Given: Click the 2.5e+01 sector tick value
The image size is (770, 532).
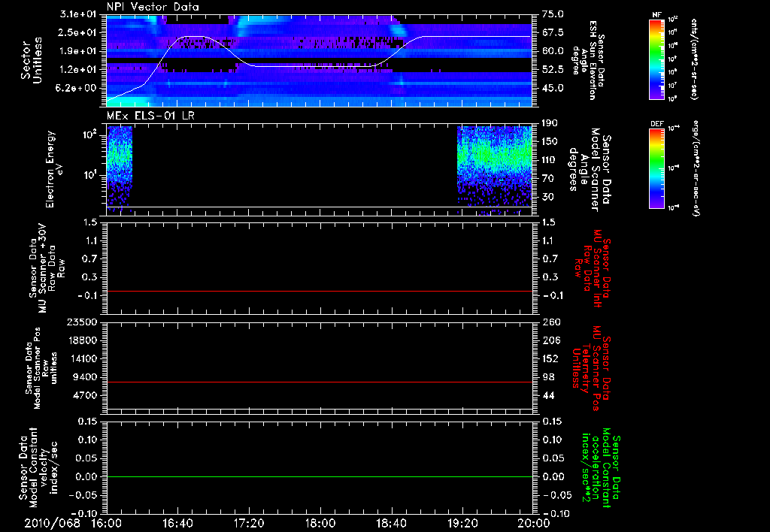Looking at the screenshot, I should click(x=78, y=32).
